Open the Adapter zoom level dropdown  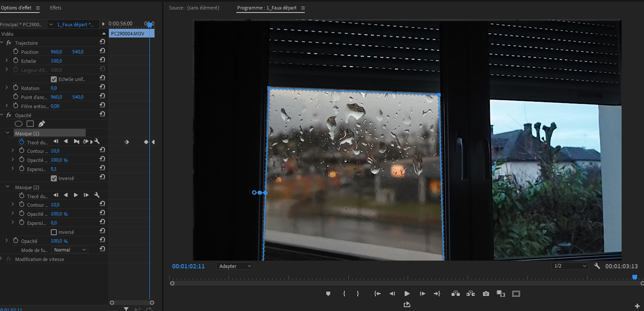235,266
